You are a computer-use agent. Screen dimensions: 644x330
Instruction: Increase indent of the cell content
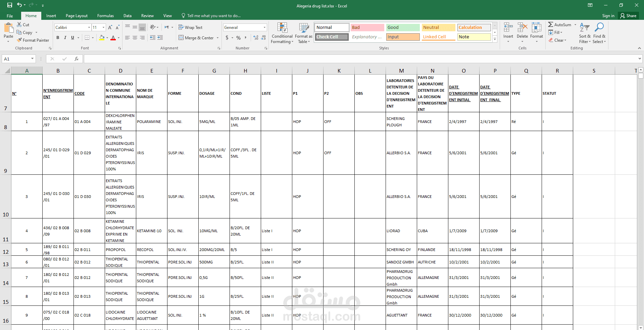[160, 38]
